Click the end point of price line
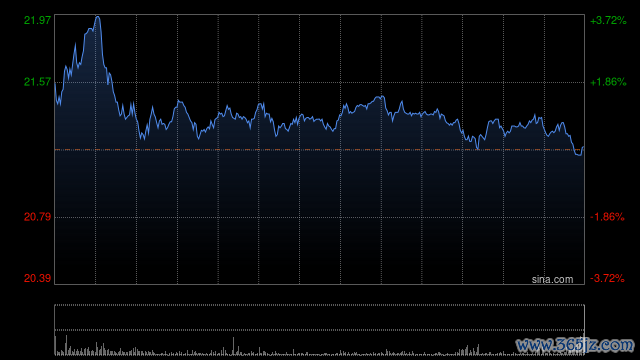Viewport: 640px width, 360px height. point(583,147)
